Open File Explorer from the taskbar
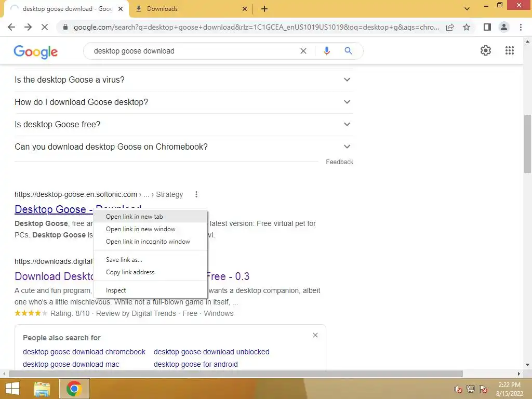 pos(42,389)
